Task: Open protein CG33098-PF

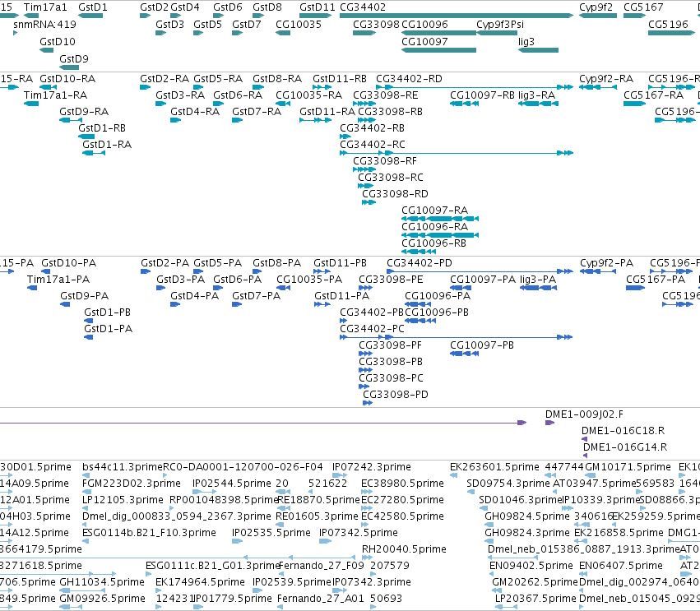Action: point(365,354)
